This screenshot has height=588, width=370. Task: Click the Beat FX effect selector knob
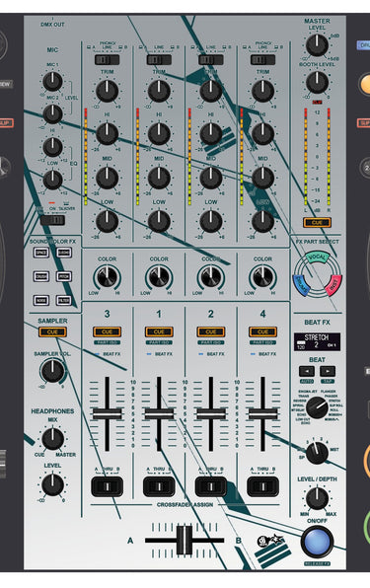pos(317,407)
